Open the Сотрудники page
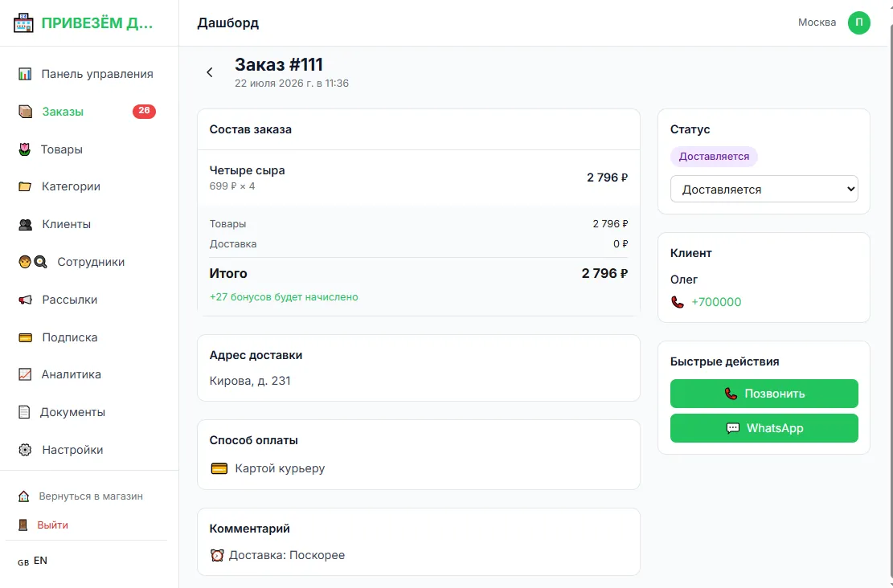This screenshot has height=588, width=893. click(89, 262)
